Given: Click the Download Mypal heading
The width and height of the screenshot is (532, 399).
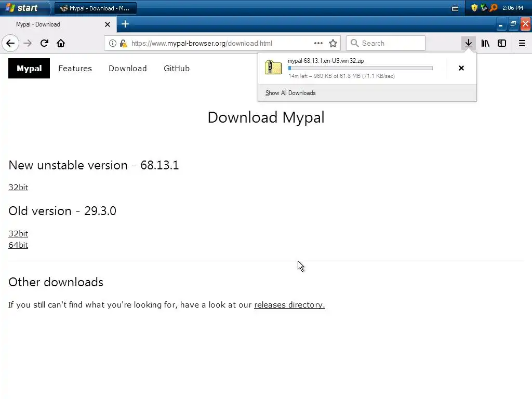Looking at the screenshot, I should [266, 118].
